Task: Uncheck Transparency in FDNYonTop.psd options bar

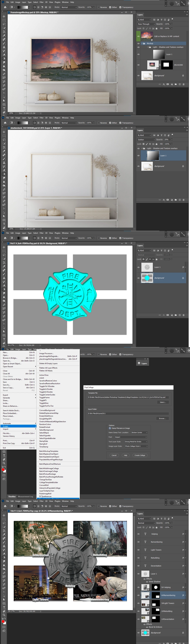Action: (x=120, y=238)
